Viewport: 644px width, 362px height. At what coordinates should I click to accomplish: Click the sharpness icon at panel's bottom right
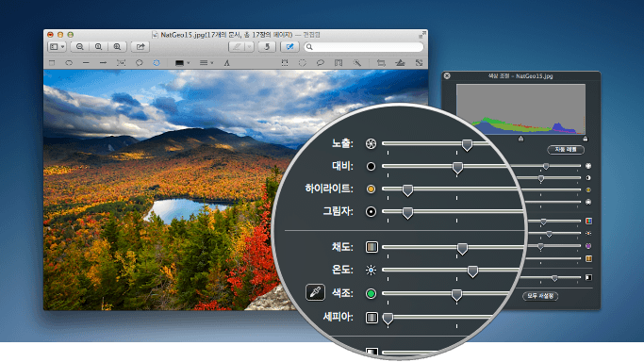[588, 277]
